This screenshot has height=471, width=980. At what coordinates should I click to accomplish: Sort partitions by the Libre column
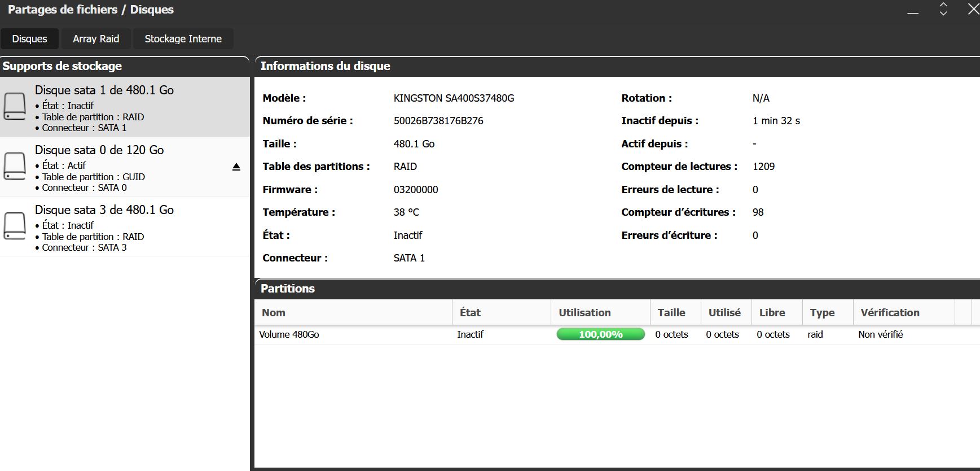point(777,313)
